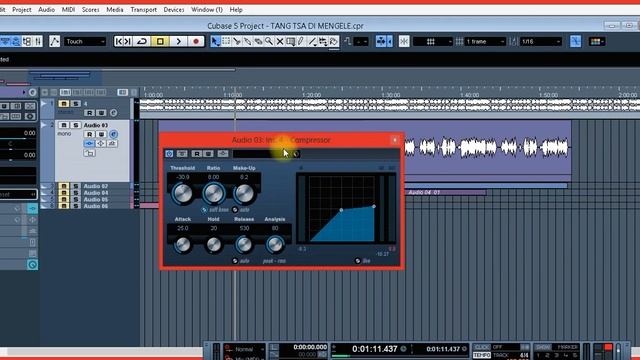Open the Help menu
Viewport: 640px width, 360px height.
(x=236, y=9)
